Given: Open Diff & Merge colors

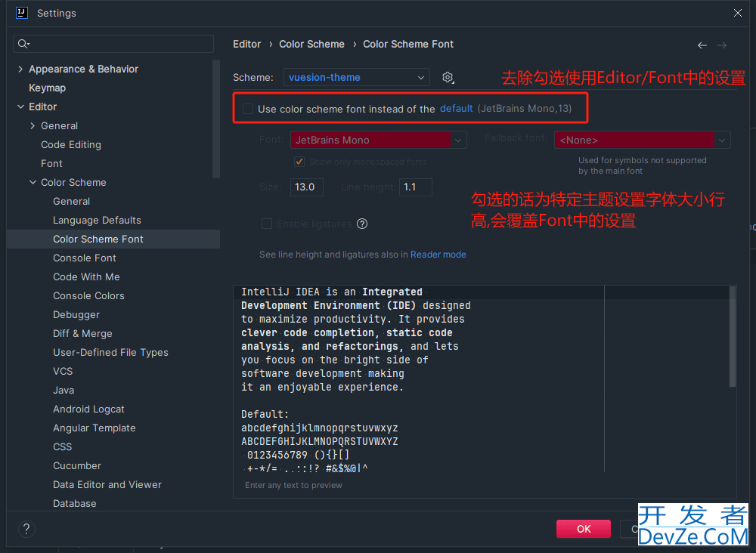Looking at the screenshot, I should click(82, 334).
